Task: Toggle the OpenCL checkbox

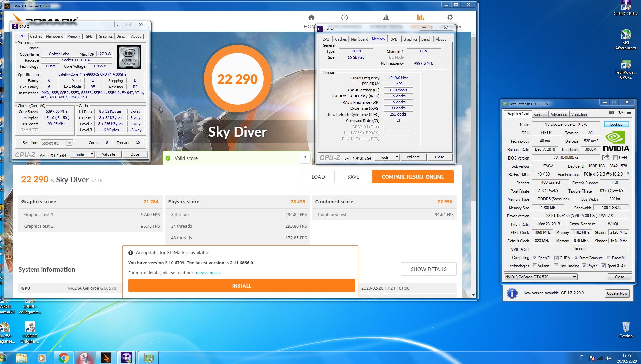Action: click(535, 258)
